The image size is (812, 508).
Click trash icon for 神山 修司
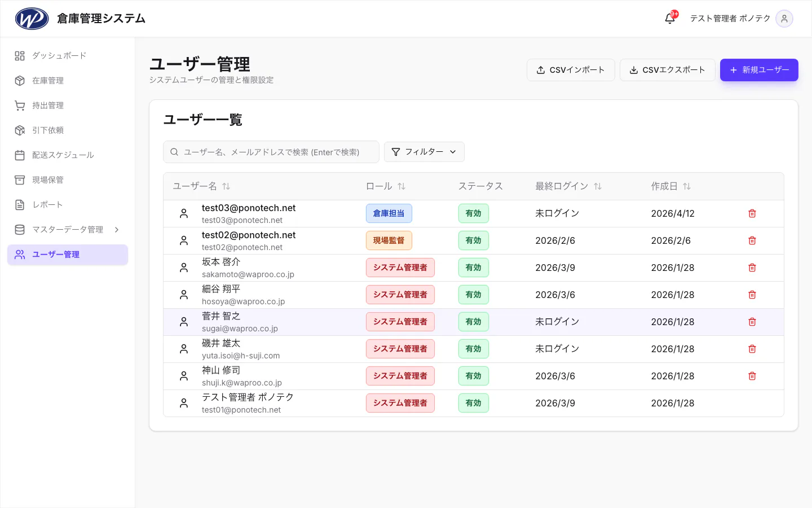click(752, 376)
